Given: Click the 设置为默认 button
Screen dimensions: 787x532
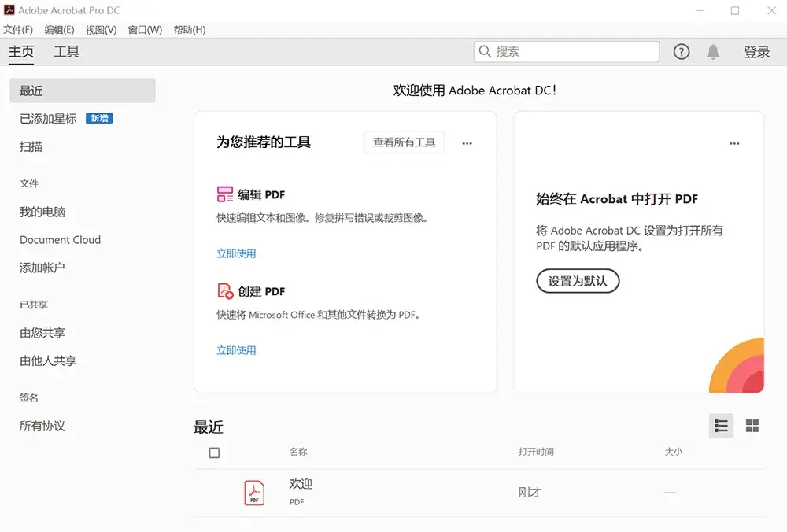Looking at the screenshot, I should point(578,281).
